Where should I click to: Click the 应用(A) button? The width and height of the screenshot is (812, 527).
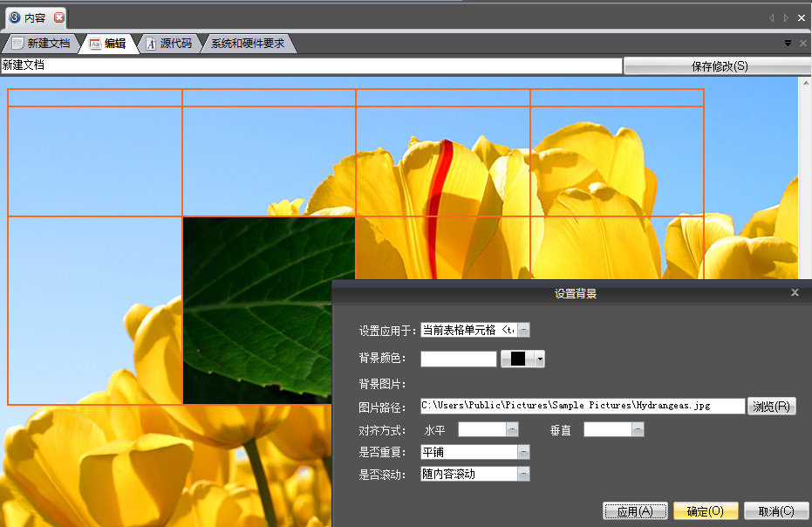[635, 511]
